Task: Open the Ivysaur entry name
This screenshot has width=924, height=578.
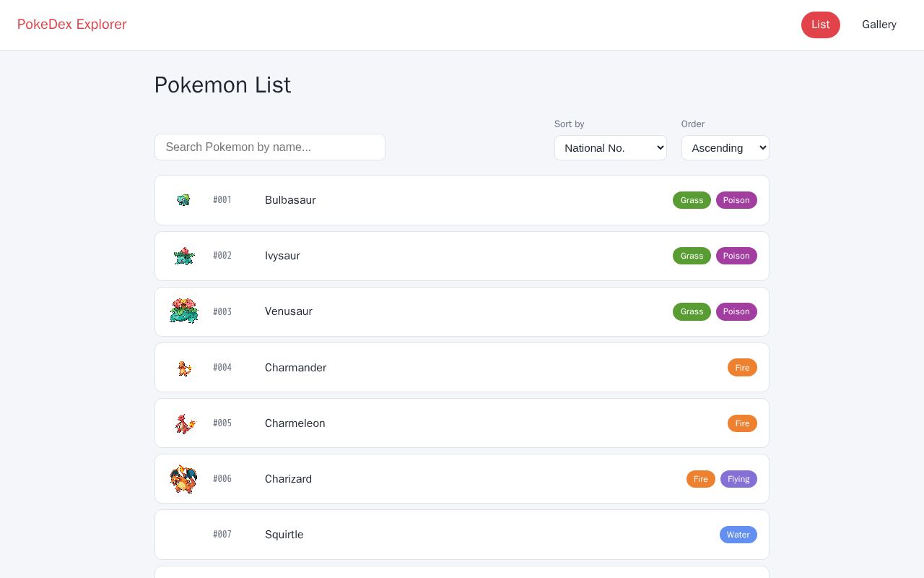Action: click(x=282, y=256)
